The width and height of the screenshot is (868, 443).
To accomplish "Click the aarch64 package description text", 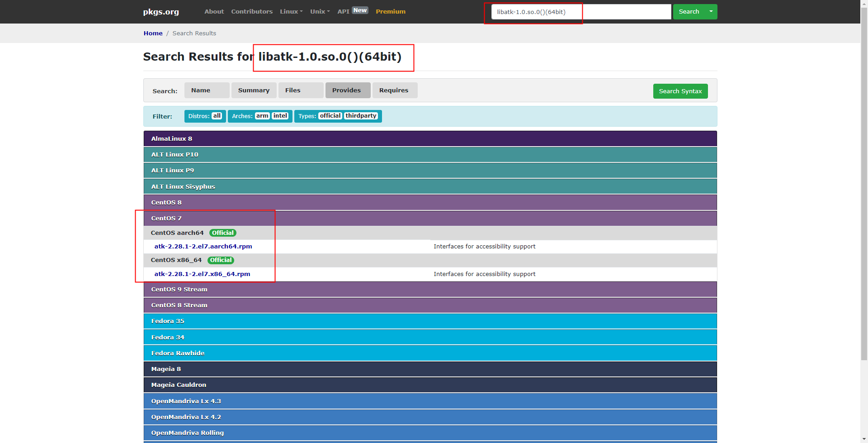I will coord(484,246).
